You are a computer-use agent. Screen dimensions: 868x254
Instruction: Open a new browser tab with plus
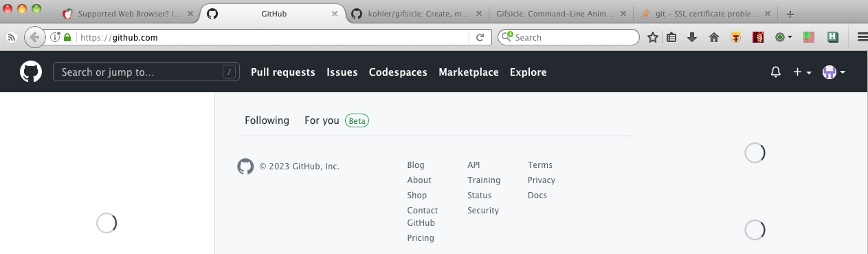click(790, 14)
